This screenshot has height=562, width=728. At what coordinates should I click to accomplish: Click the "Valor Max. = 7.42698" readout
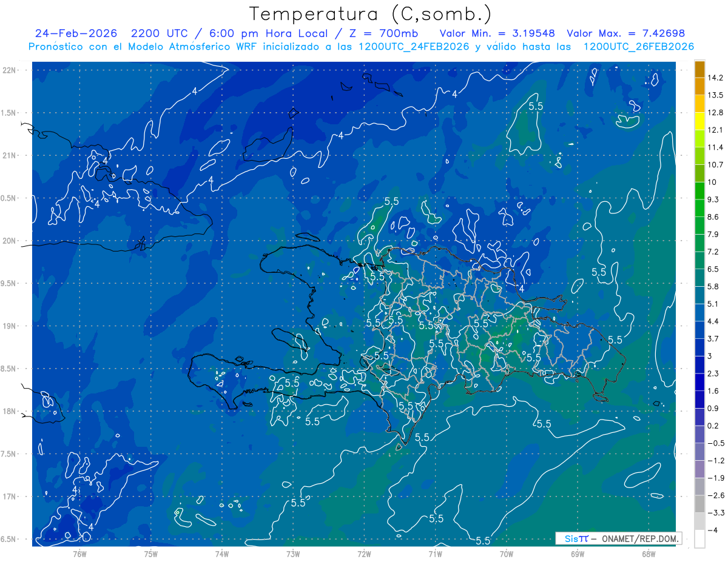626,33
